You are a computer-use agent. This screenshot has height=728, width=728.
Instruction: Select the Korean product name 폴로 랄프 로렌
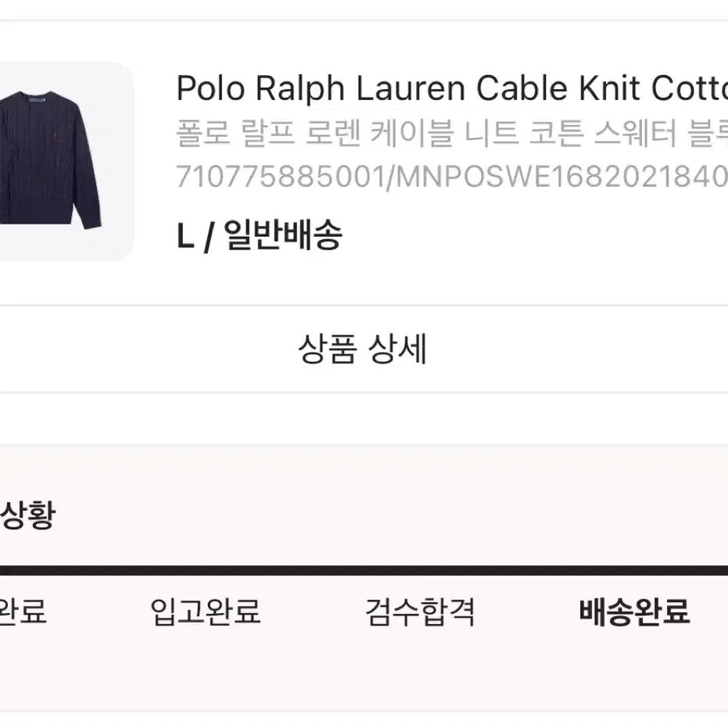268,132
